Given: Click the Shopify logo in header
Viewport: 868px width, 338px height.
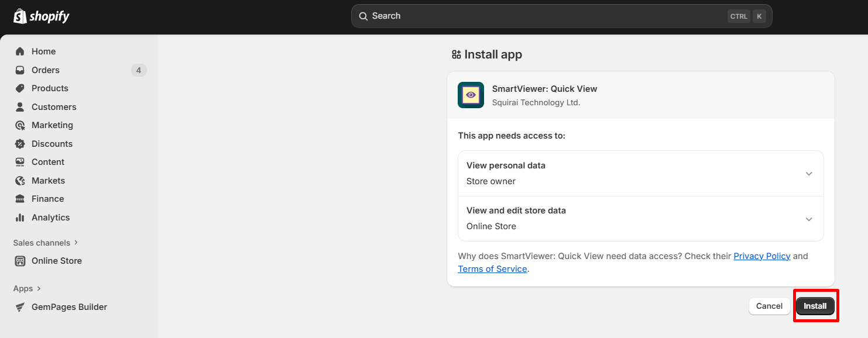Looking at the screenshot, I should click(x=41, y=16).
